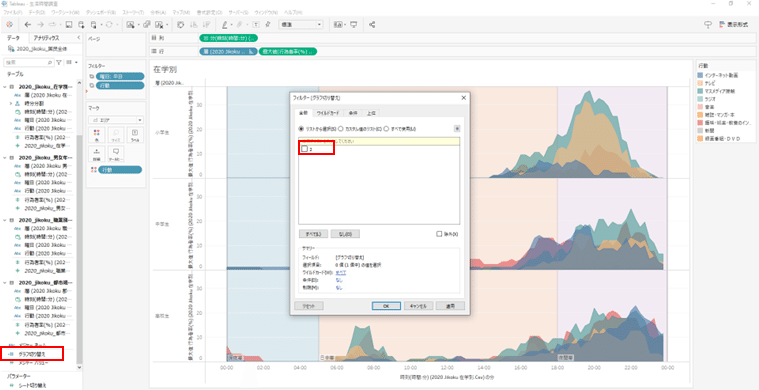Click the highlight pen icon
This screenshot has width=759, height=390.
225,24
